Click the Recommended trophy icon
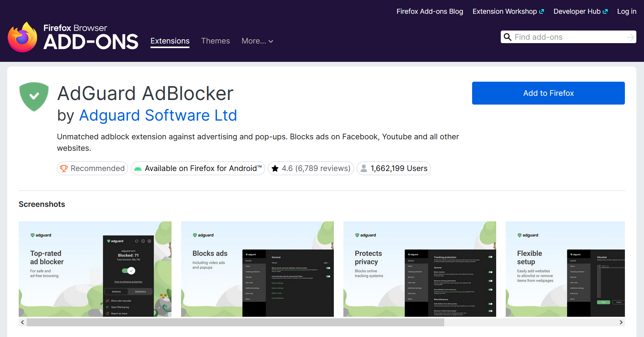The width and height of the screenshot is (644, 337). click(x=64, y=168)
